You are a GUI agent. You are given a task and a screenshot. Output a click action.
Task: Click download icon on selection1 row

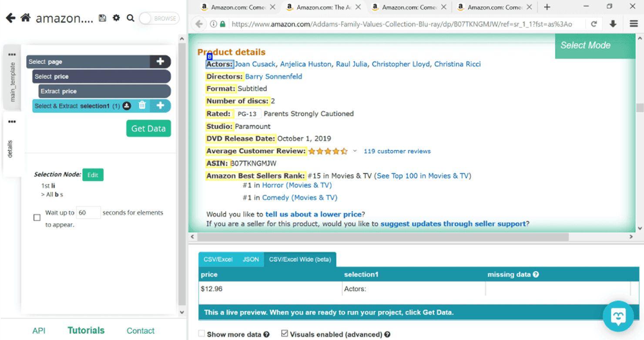[x=127, y=106]
